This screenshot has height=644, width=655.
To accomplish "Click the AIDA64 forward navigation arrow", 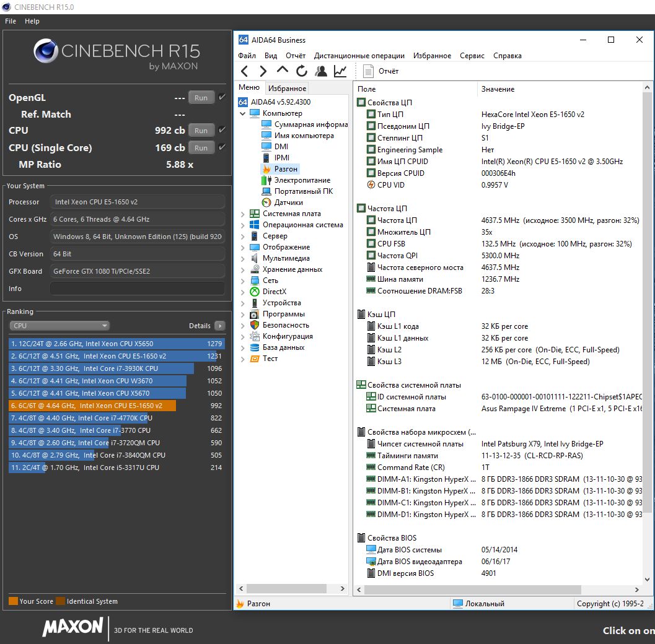I will (x=263, y=71).
